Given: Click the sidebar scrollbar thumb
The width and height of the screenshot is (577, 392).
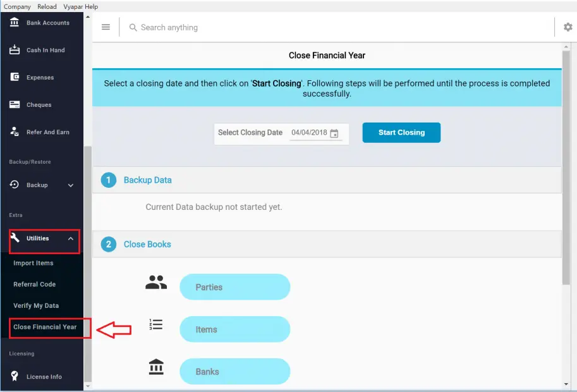Looking at the screenshot, I should 88,263.
